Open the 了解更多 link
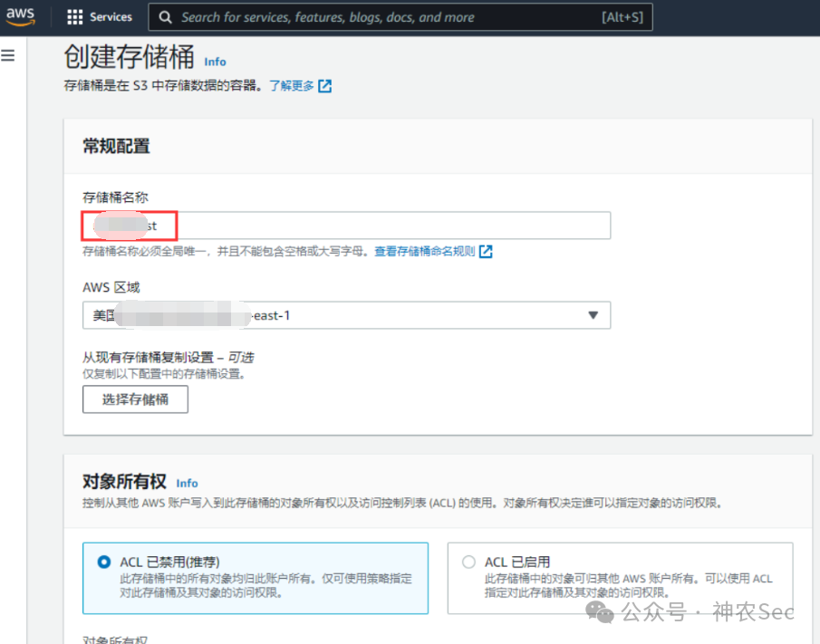The width and height of the screenshot is (820, 644). point(292,86)
